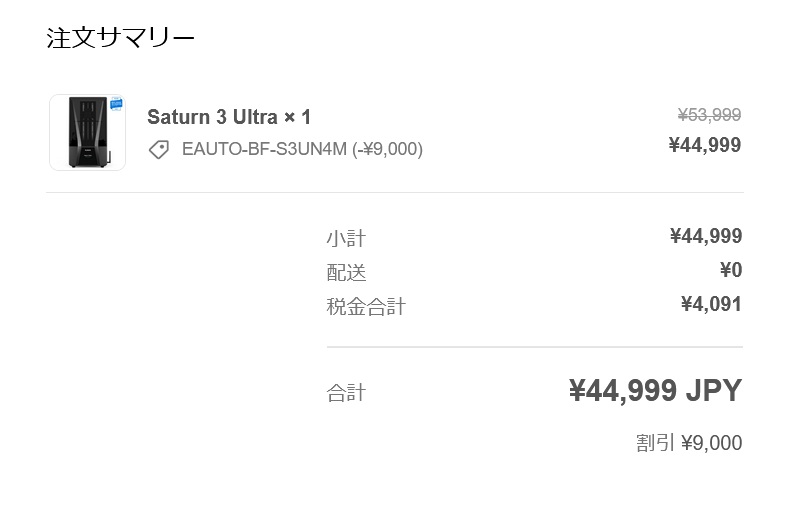Image resolution: width=793 pixels, height=523 pixels.
Task: Select the EAUTO-BF-S3UN4M discount code text
Action: (302, 150)
